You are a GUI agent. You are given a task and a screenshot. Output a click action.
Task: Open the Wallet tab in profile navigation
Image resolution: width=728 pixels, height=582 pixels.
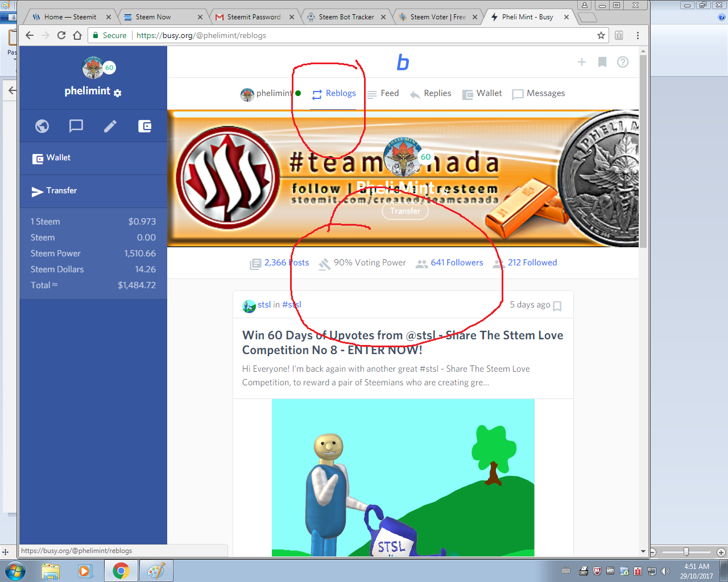coord(482,94)
